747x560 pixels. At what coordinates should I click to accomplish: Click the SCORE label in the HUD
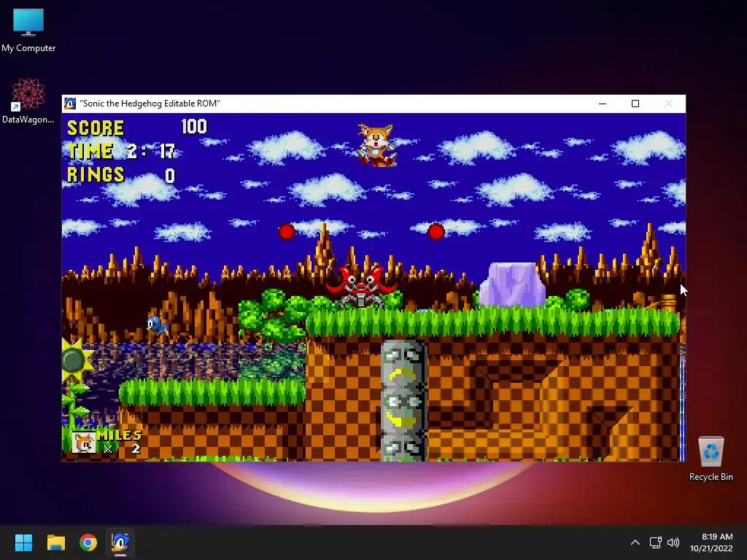tap(96, 128)
